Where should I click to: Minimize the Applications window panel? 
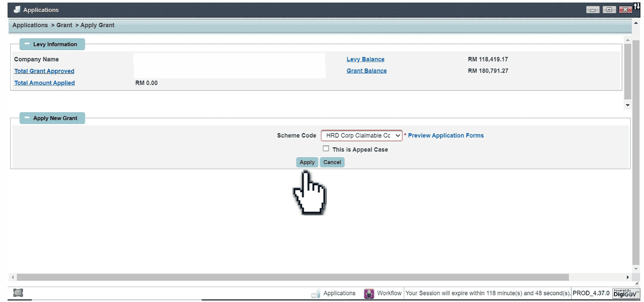[592, 10]
